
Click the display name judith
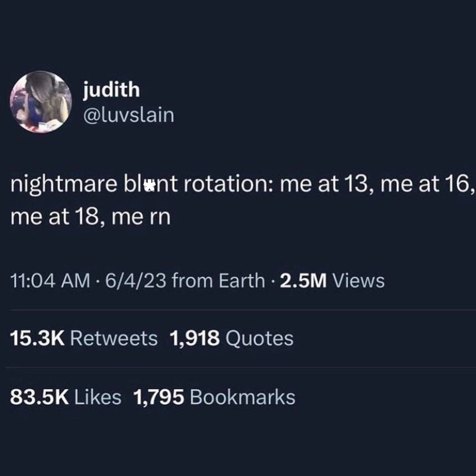click(111, 90)
